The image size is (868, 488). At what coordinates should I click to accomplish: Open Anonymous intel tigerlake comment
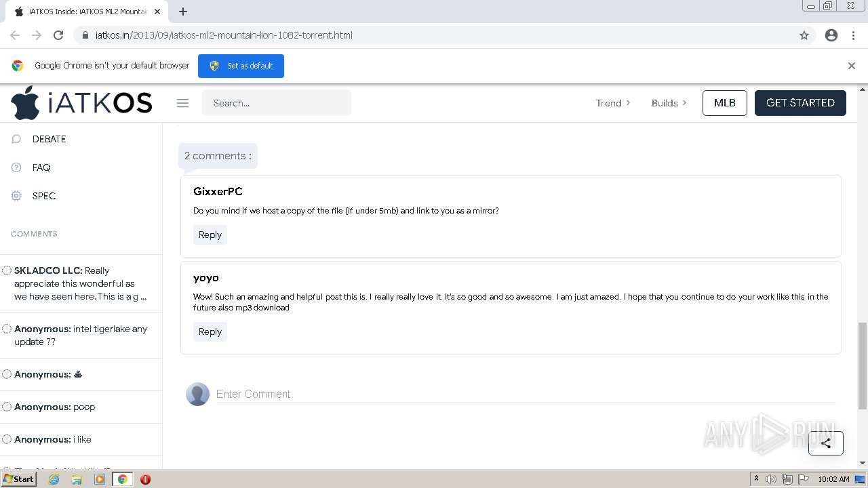point(81,335)
